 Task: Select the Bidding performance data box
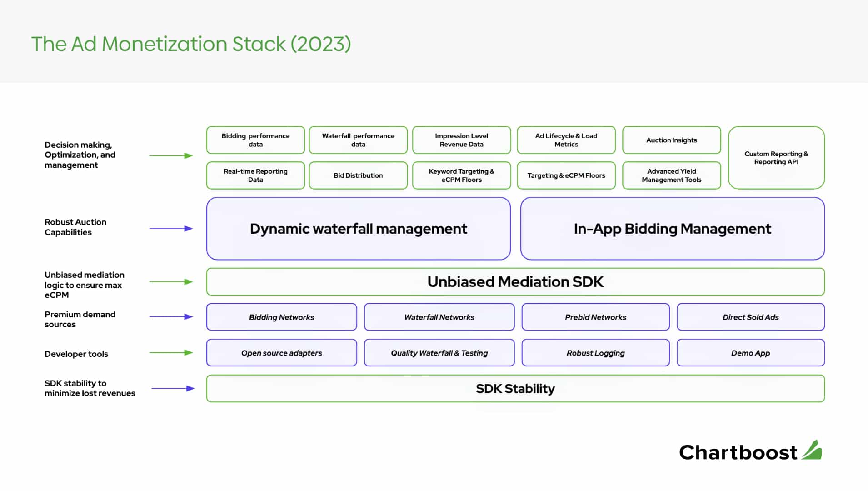(255, 140)
